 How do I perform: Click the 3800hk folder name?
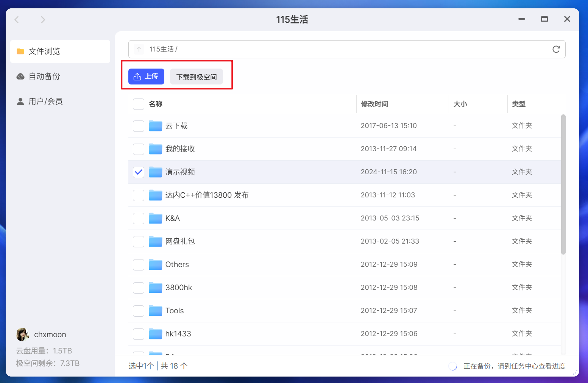pos(179,288)
